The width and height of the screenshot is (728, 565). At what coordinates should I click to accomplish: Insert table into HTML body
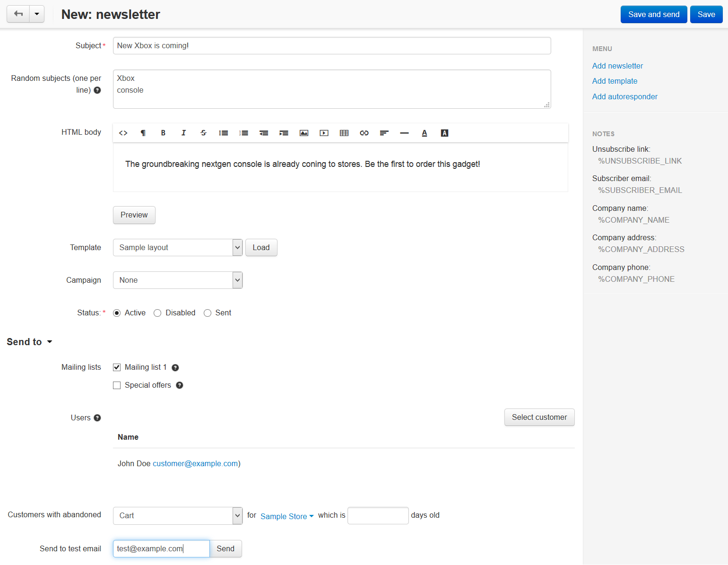tap(344, 133)
